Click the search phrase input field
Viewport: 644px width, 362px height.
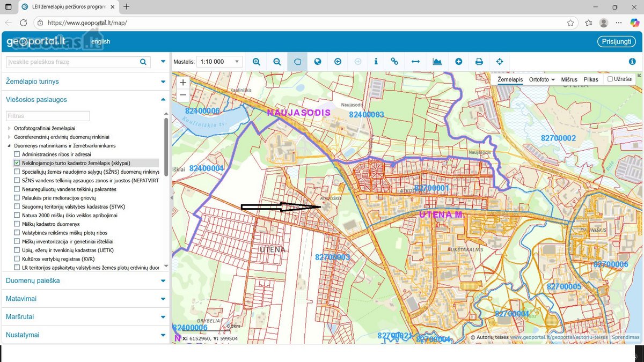[72, 62]
